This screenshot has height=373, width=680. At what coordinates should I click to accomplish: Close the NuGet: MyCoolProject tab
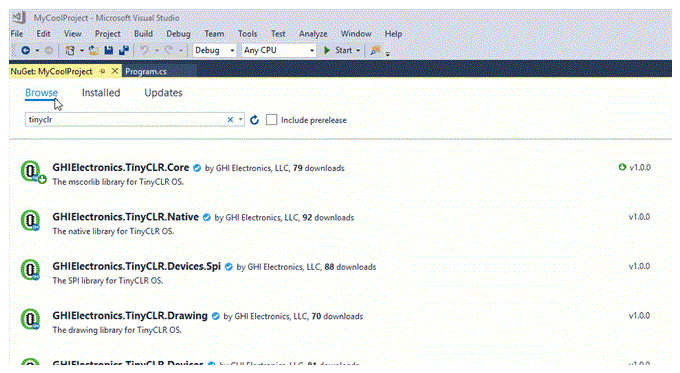[x=114, y=71]
